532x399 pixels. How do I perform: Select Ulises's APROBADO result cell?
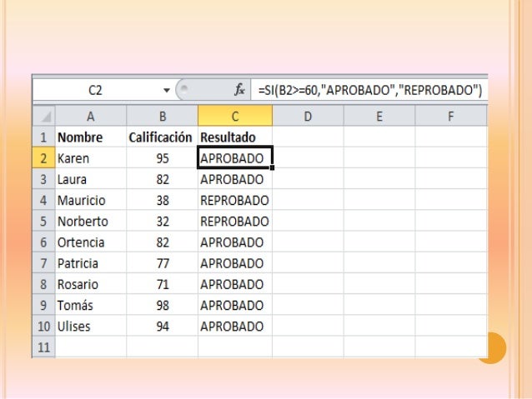tap(235, 327)
